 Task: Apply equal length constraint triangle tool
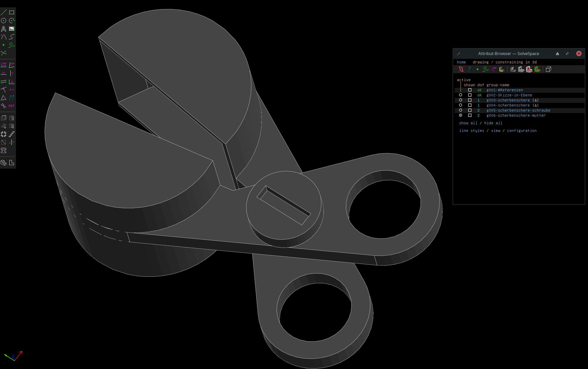pyautogui.click(x=4, y=98)
